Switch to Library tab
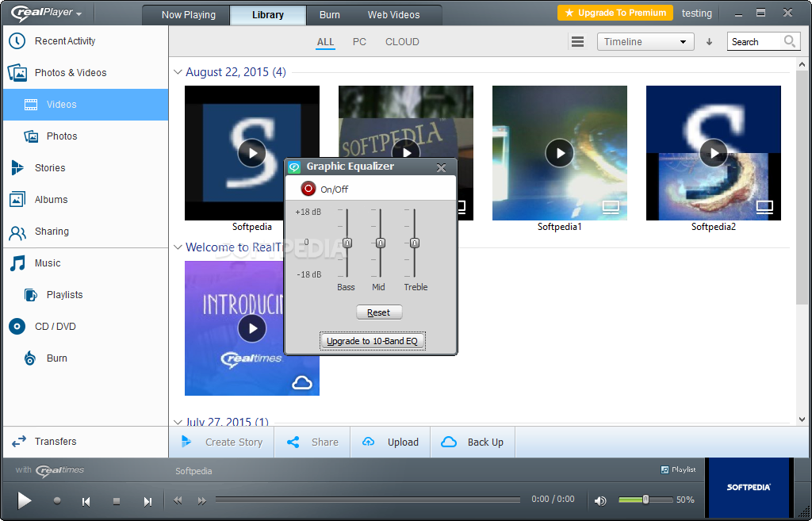812x521 pixels. click(268, 15)
